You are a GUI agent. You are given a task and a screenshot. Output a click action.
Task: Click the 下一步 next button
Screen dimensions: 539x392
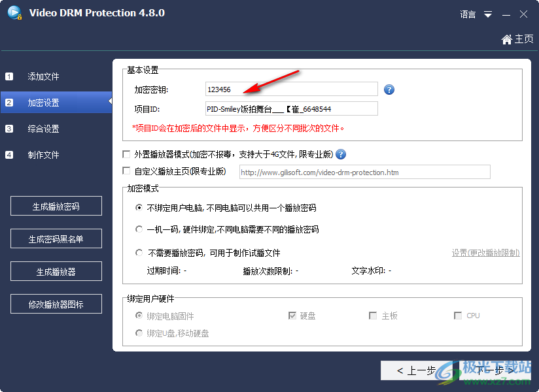pyautogui.click(x=495, y=370)
